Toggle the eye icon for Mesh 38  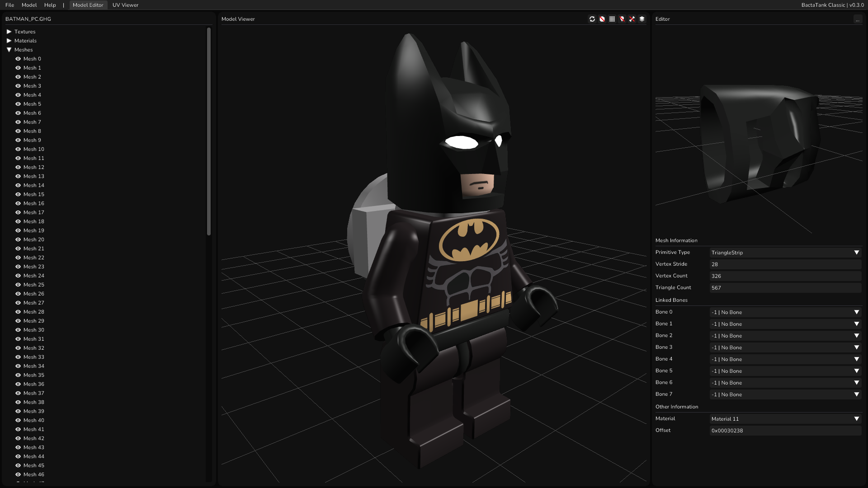[18, 402]
